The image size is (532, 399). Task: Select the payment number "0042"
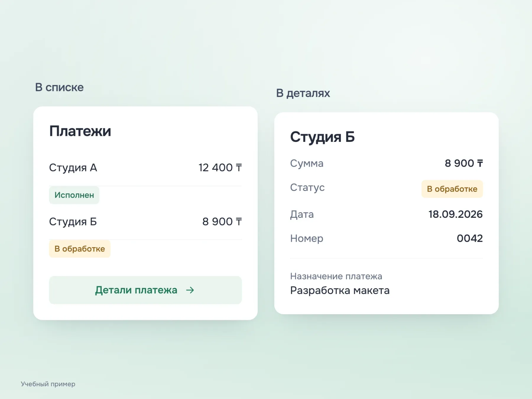(470, 238)
